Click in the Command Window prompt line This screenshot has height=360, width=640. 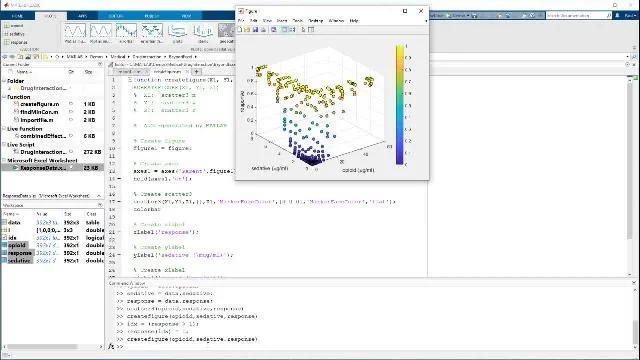367,347
